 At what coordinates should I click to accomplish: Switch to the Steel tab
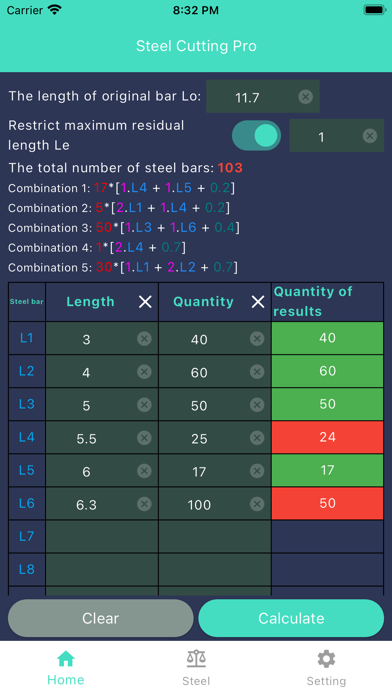[196, 668]
